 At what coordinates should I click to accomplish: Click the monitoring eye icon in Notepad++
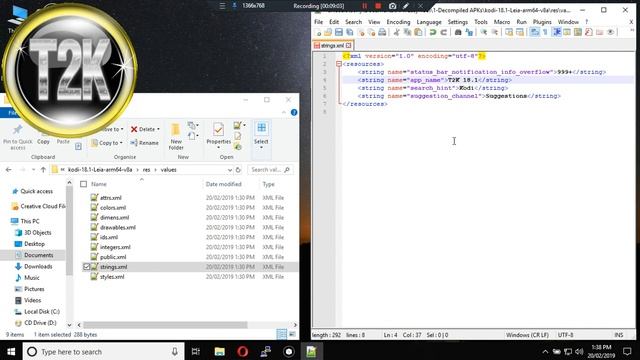611,33
